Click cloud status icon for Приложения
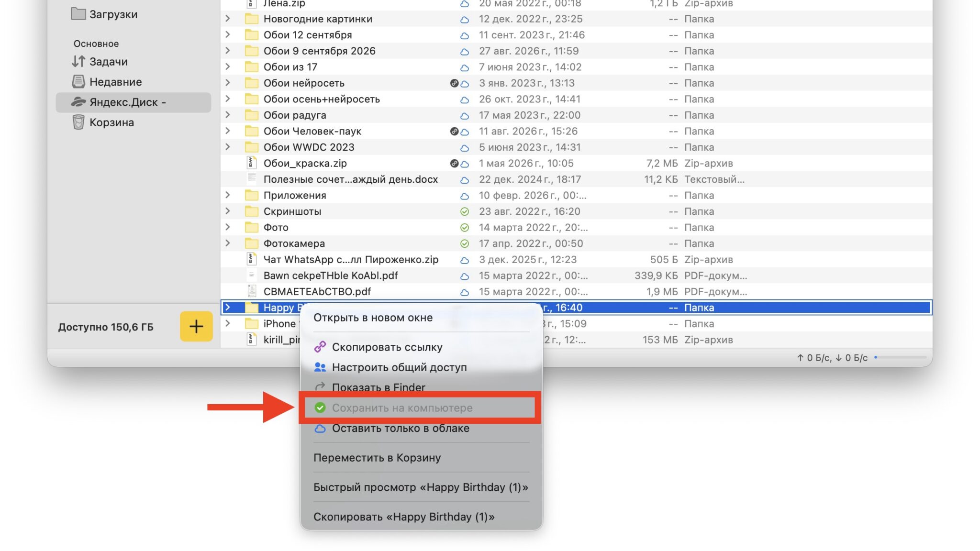Image resolution: width=980 pixels, height=551 pixels. [464, 196]
